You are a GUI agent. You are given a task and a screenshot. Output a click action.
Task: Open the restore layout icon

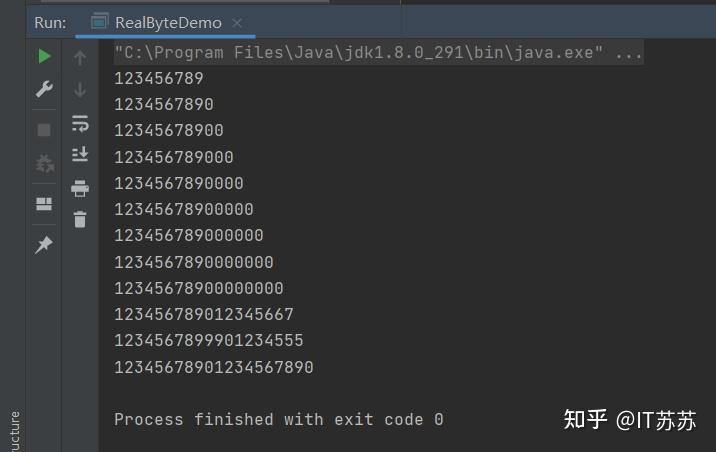[44, 204]
